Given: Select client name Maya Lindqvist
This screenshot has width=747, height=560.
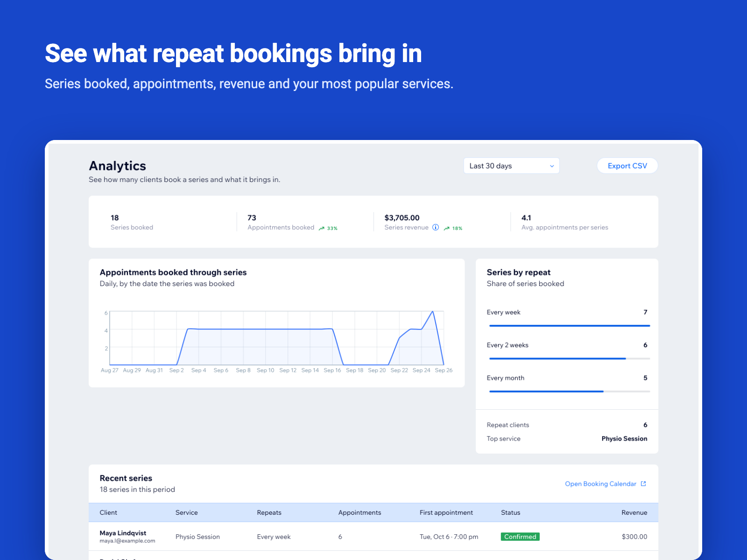Looking at the screenshot, I should tap(123, 533).
